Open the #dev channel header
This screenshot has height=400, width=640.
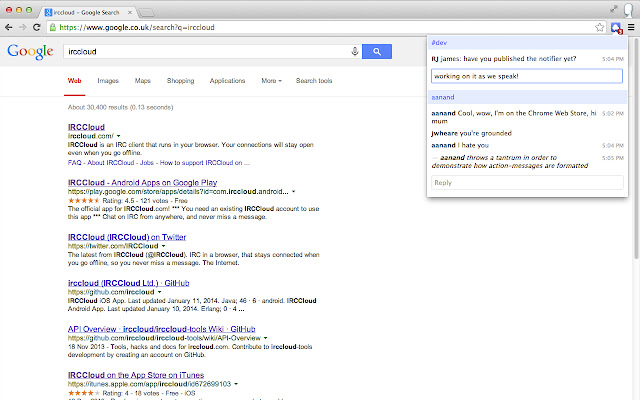click(x=527, y=42)
